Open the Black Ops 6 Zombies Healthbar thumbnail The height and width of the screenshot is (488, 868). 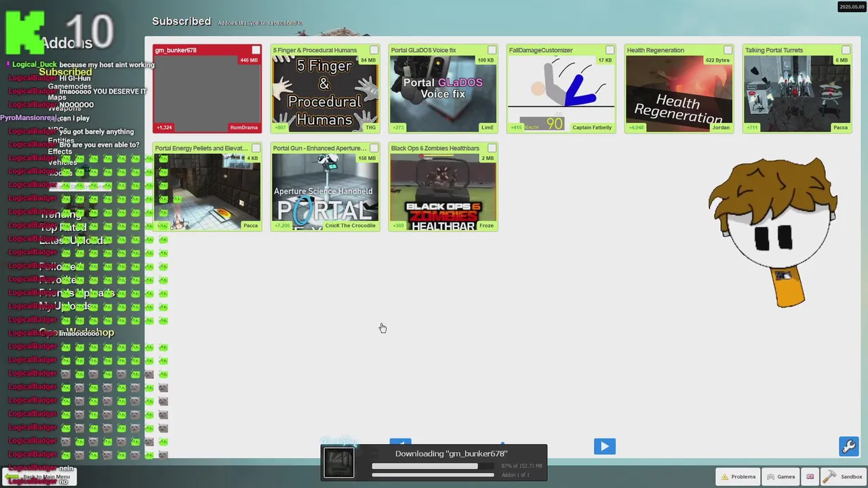(443, 192)
